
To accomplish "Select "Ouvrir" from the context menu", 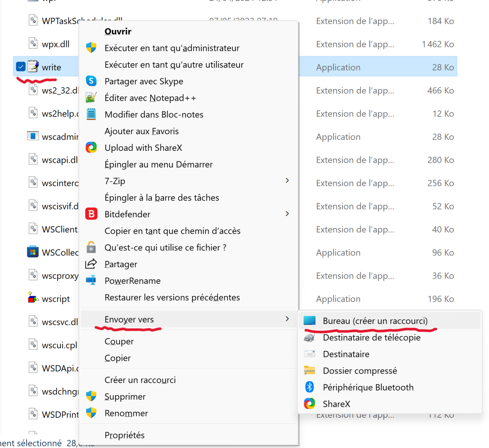I will 118,31.
